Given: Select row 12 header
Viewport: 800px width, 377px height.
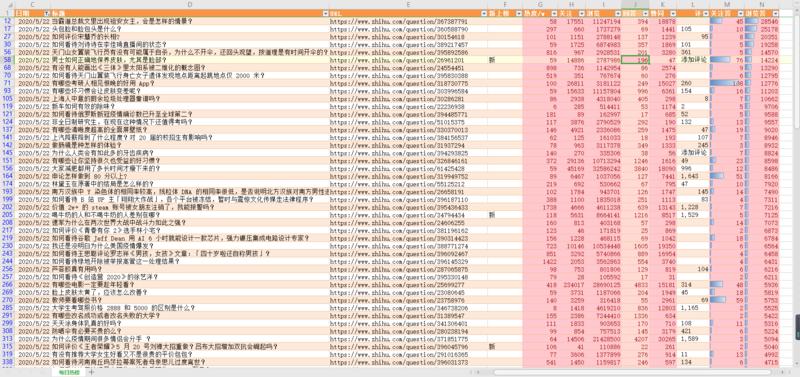Looking at the screenshot, I should click(x=8, y=21).
